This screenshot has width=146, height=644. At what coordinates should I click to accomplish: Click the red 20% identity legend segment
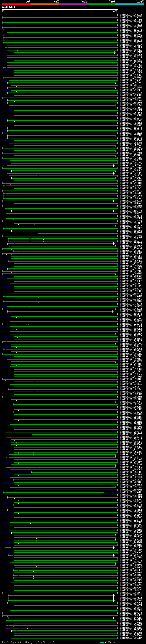coord(16,4)
